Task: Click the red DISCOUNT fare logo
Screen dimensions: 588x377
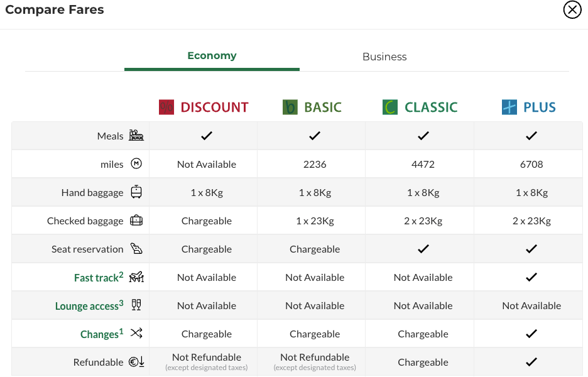Action: coord(166,107)
